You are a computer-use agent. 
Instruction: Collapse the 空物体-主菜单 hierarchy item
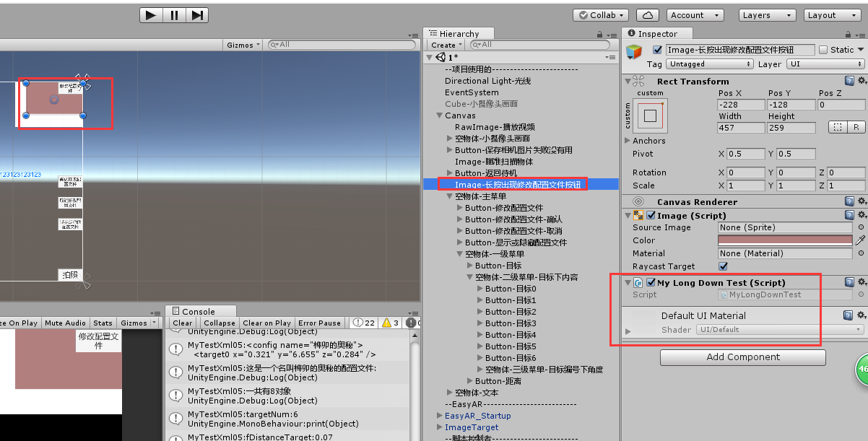[450, 196]
